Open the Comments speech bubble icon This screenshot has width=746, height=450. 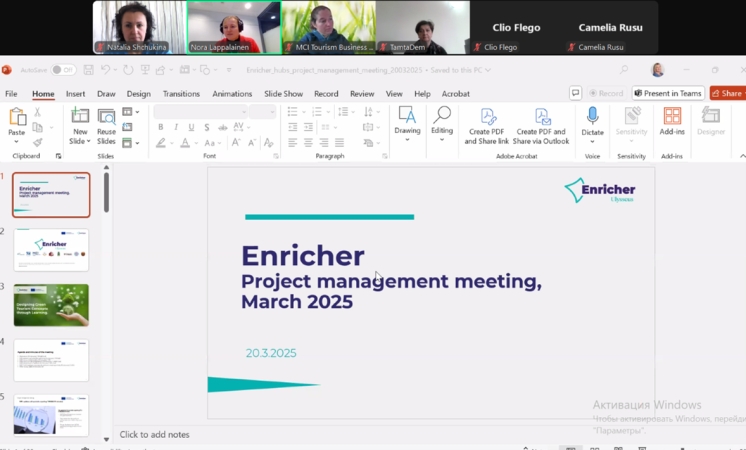coord(575,93)
